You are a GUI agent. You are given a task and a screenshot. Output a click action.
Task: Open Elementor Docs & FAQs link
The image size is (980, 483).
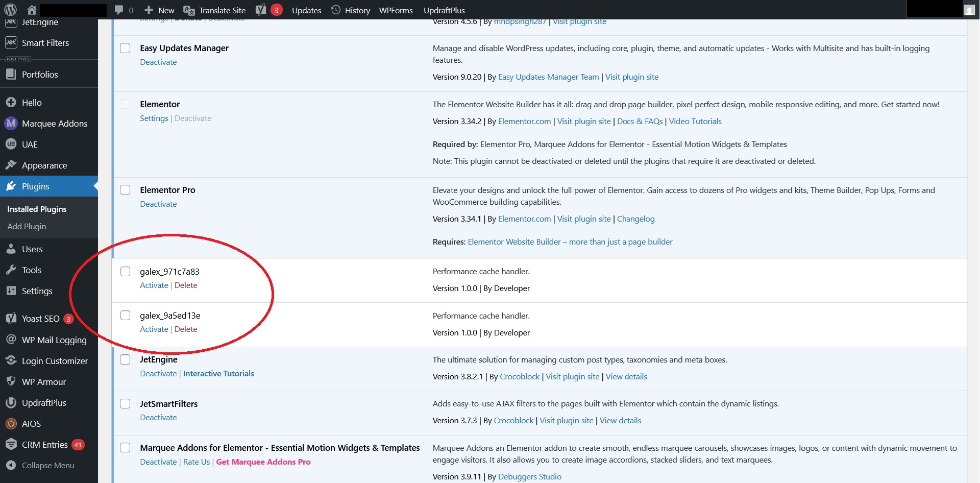(x=640, y=122)
